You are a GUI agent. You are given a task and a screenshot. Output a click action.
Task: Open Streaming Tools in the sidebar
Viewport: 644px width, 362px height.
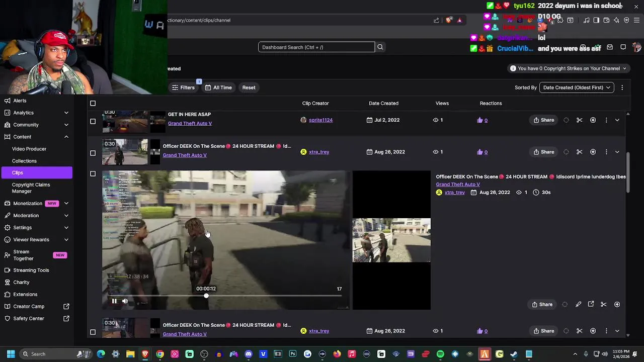tap(31, 270)
